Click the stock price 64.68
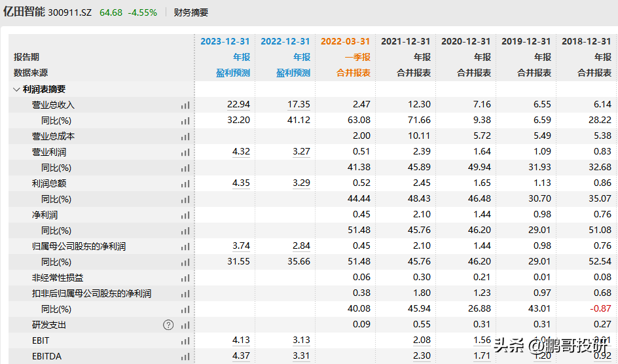This screenshot has width=618, height=364. pyautogui.click(x=111, y=12)
